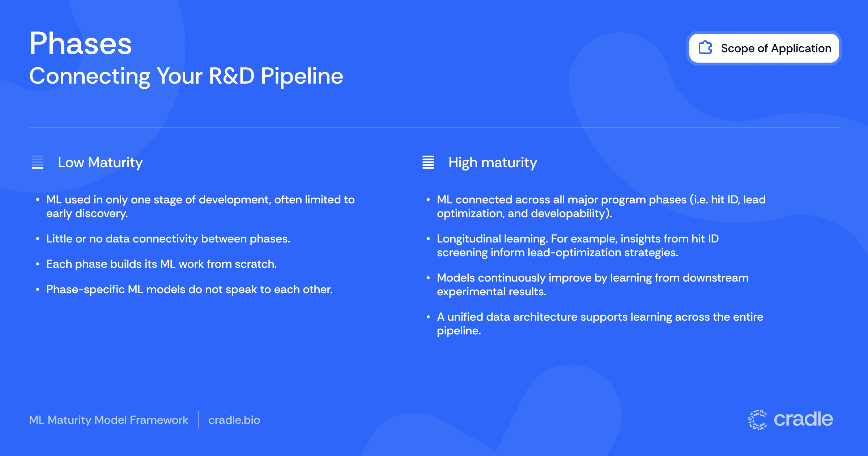Click the Little or no data connectivity bullet
The image size is (868, 456).
168,239
